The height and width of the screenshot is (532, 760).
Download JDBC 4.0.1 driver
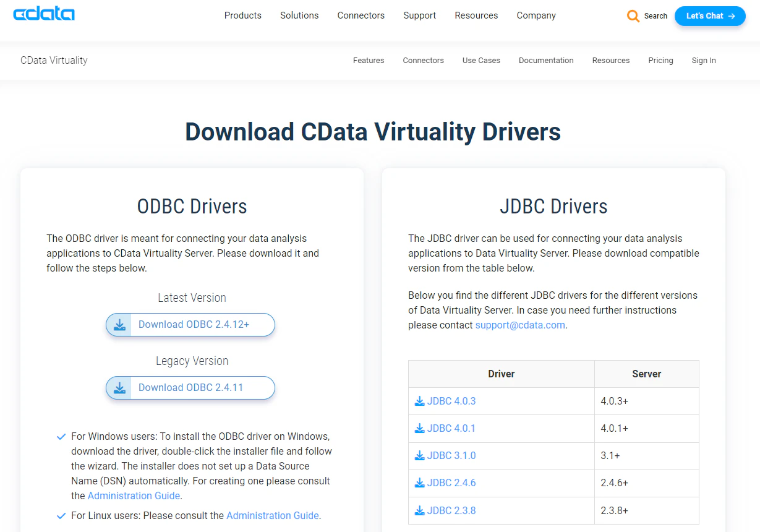pyautogui.click(x=451, y=428)
